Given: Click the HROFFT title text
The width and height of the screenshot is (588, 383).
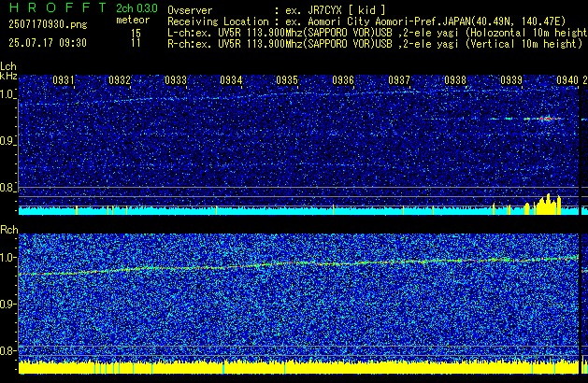Looking at the screenshot, I should pos(58,7).
